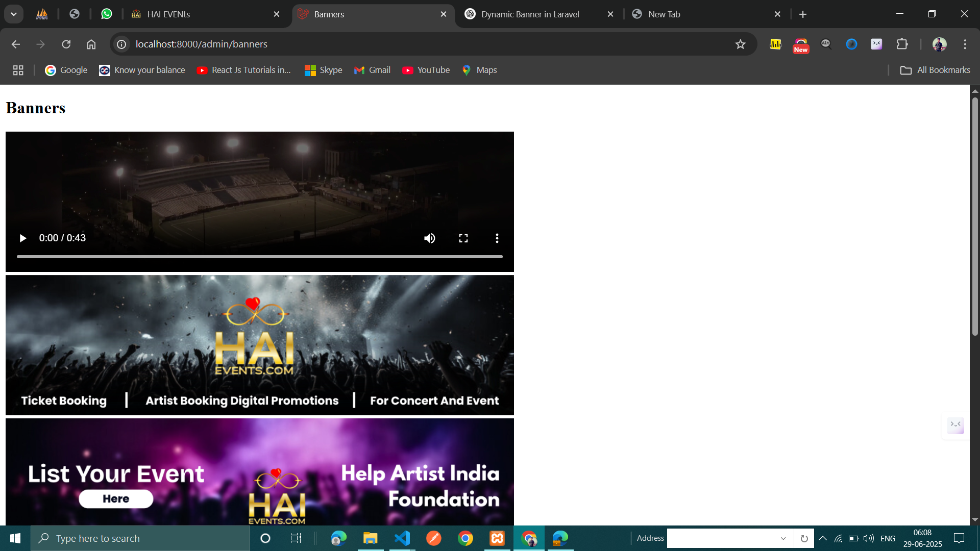This screenshot has width=980, height=551.
Task: Open the floating side panel widget
Action: tap(955, 425)
